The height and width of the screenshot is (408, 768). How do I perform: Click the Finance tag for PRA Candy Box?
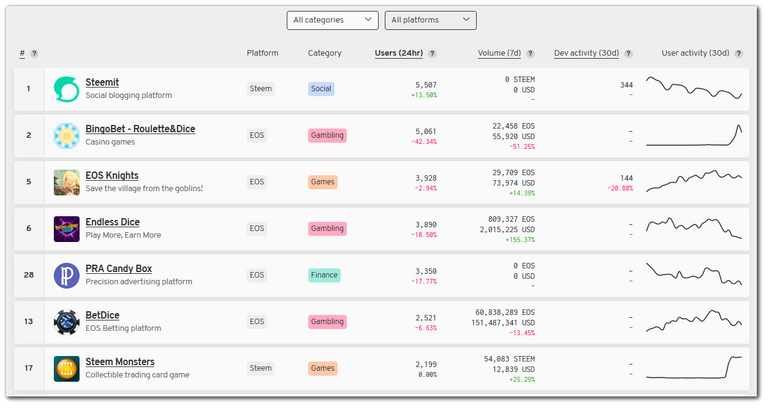pos(324,275)
